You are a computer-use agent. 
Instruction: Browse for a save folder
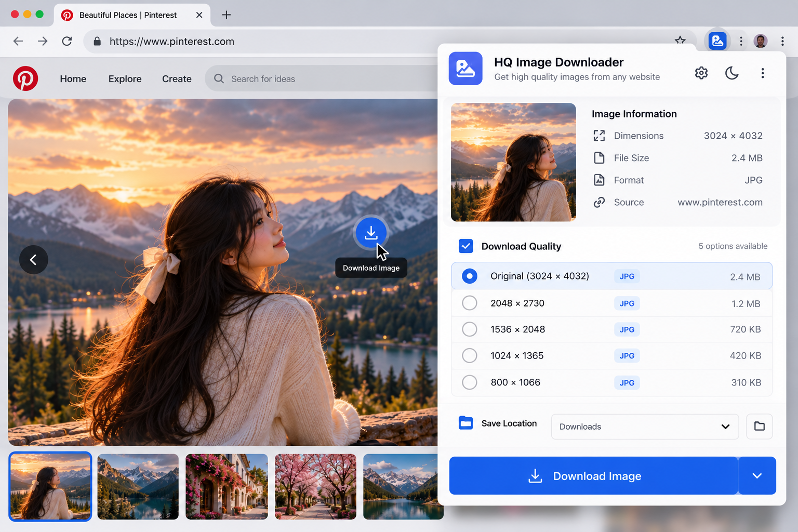(760, 427)
